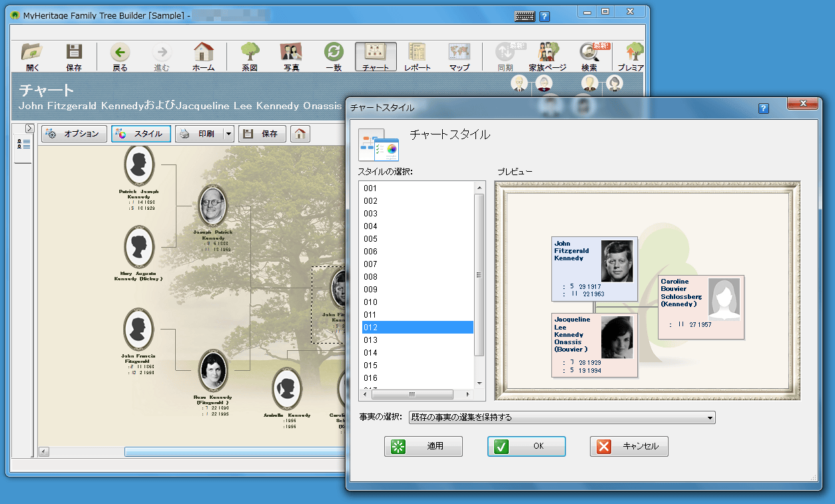Select style 011 in the list
Image resolution: width=835 pixels, height=504 pixels.
[417, 315]
